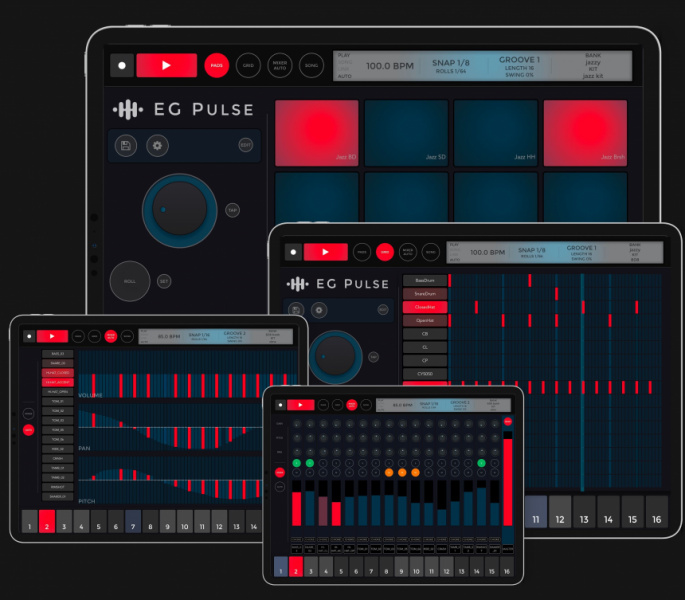Screen dimensions: 685x600
Task: Click the red MIXER AUTO button on mixer screen
Action: point(352,405)
